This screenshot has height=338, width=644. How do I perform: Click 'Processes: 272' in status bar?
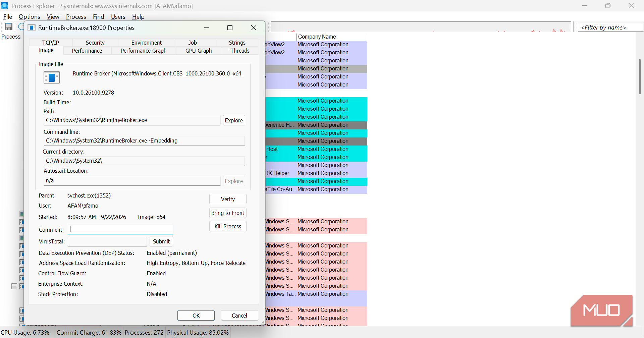[144, 333]
